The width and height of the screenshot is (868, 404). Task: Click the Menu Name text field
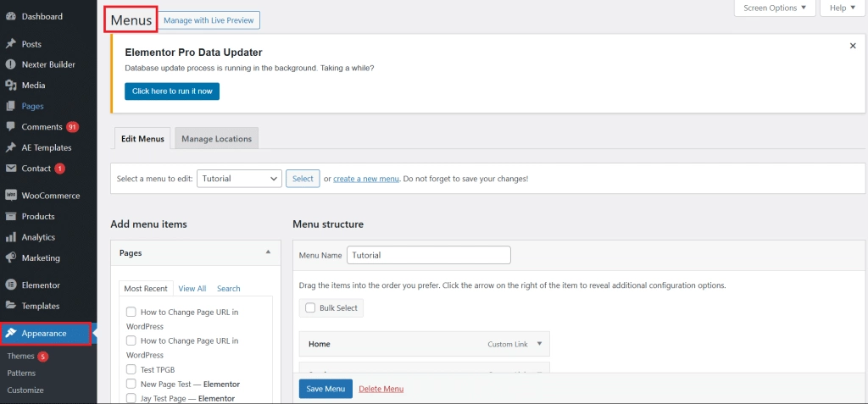tap(429, 255)
